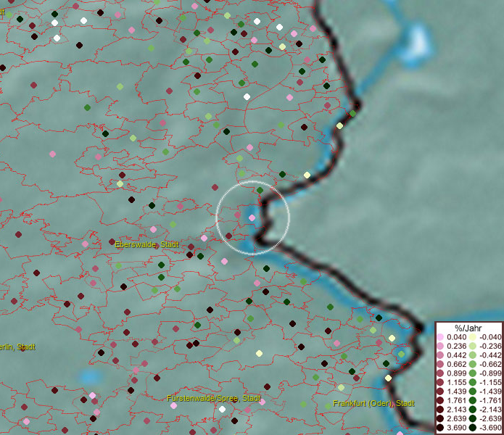Click the legend number "1.155"
504x435 pixels.
456,382
